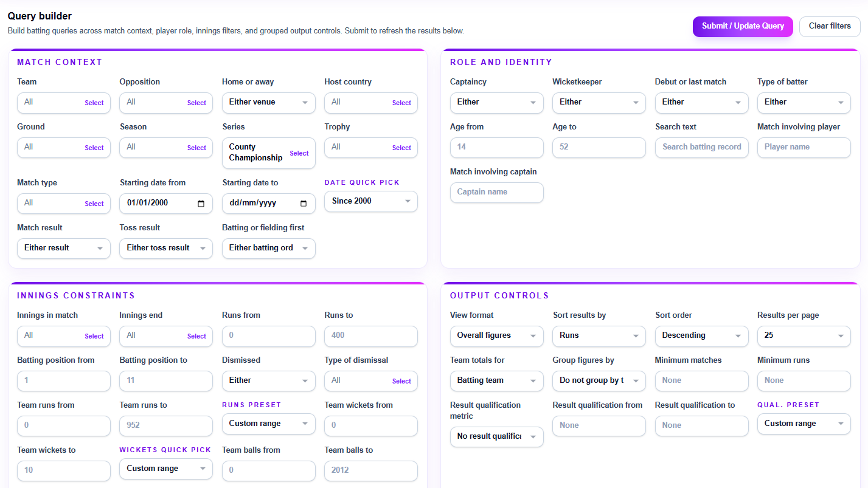Expand the Sort results by dropdown

tap(599, 336)
